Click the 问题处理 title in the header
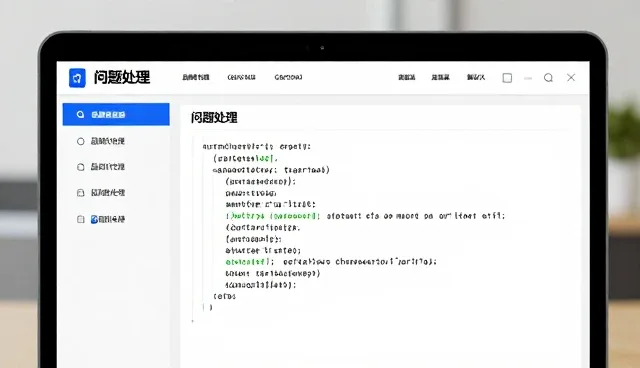 (122, 77)
